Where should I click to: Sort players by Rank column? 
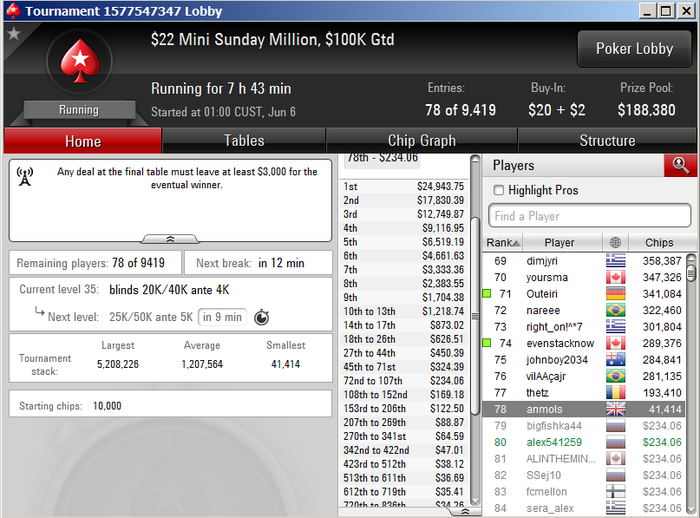(503, 242)
